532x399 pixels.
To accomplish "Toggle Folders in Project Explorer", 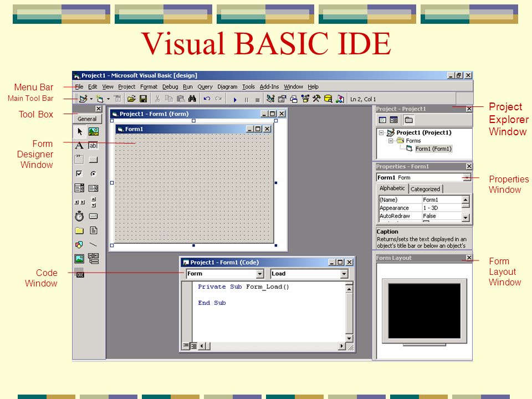I will [408, 120].
